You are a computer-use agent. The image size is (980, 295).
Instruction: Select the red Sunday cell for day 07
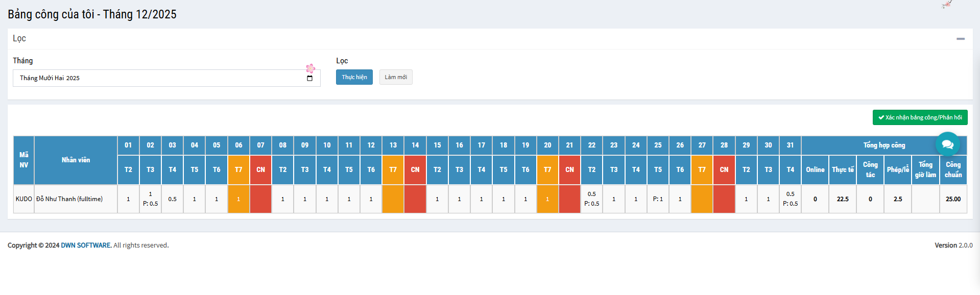260,199
